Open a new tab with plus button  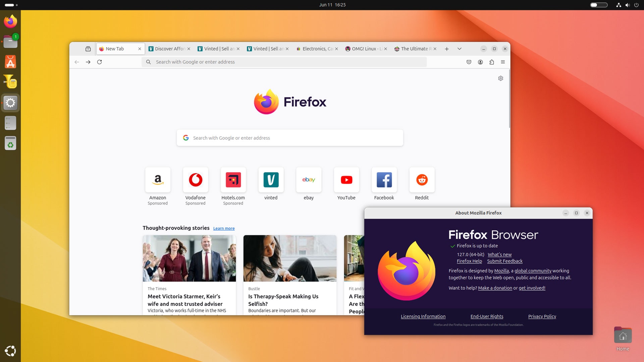(x=447, y=49)
